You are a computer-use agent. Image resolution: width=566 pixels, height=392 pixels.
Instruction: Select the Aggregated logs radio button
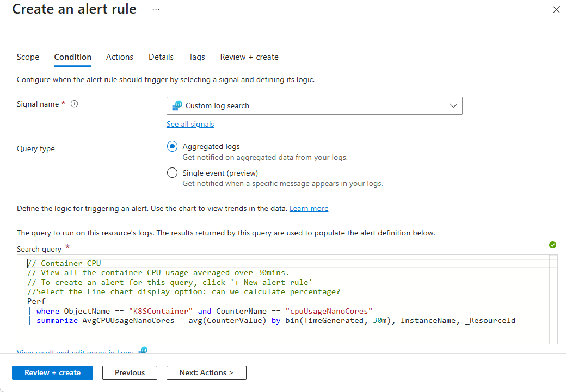click(x=172, y=146)
